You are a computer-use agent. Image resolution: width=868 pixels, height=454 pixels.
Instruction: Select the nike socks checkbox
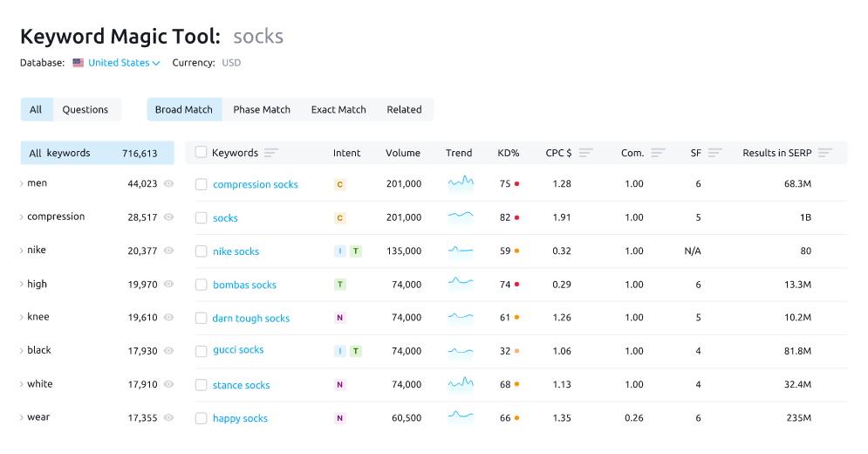[x=201, y=251]
